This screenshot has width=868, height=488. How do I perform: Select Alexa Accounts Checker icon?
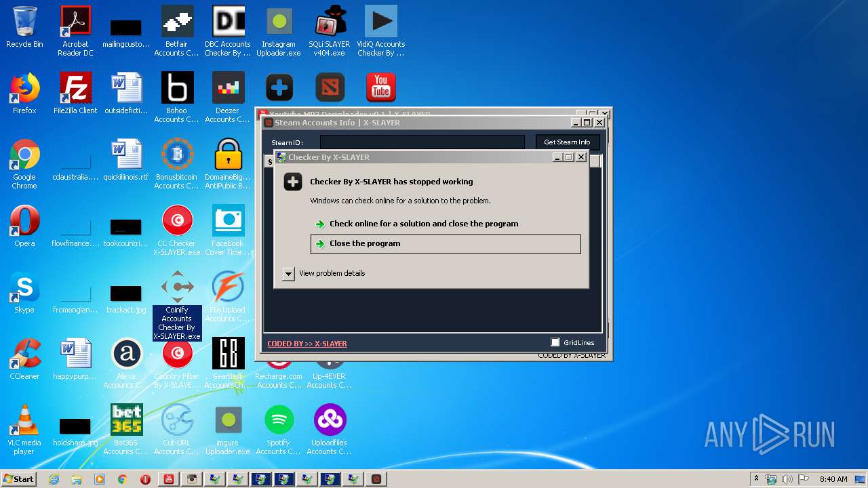click(x=126, y=363)
